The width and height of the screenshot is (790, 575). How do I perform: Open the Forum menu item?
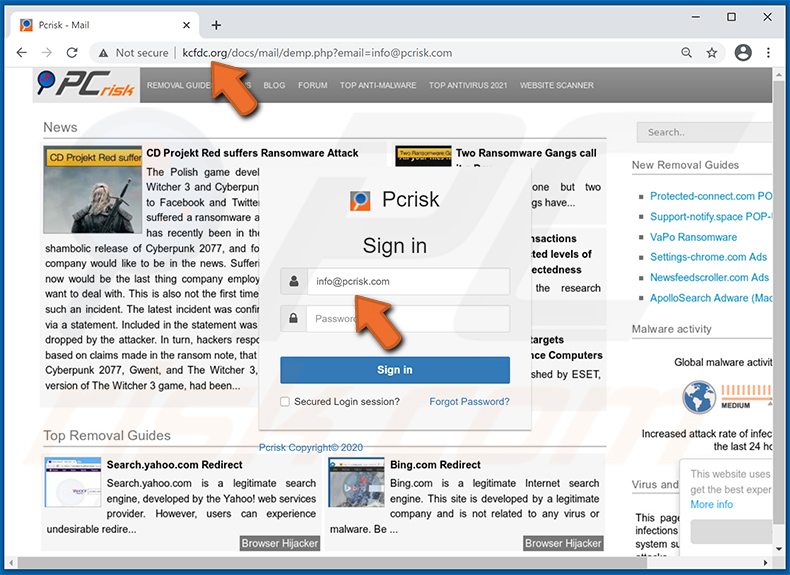[x=312, y=85]
